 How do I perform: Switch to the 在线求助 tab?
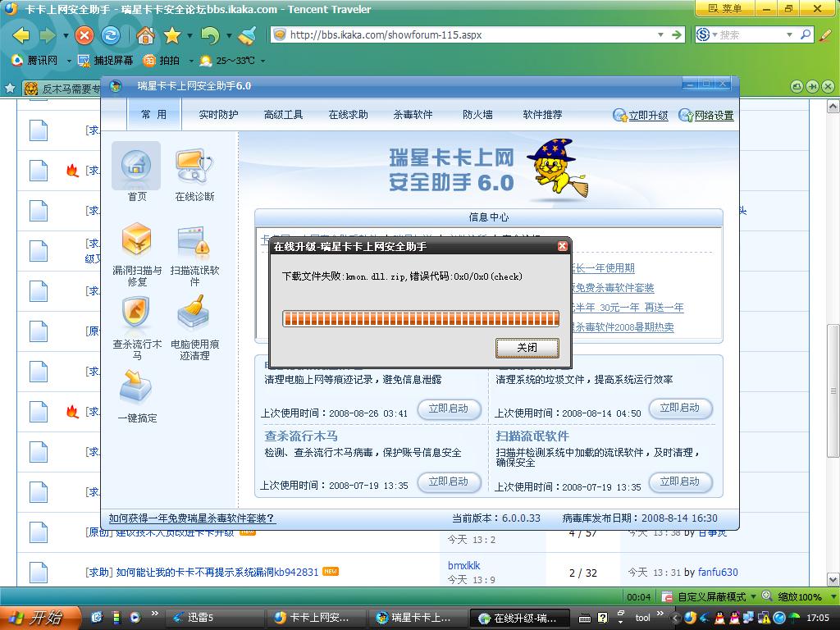(348, 115)
